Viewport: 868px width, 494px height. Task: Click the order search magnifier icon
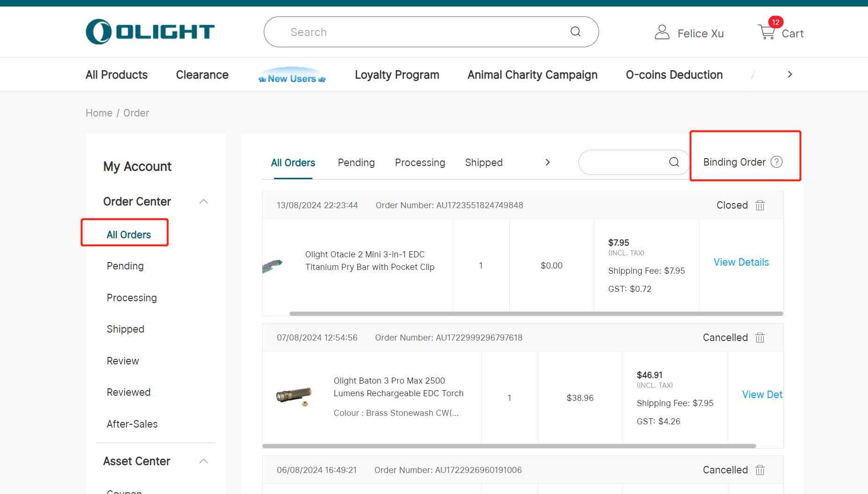(x=674, y=162)
